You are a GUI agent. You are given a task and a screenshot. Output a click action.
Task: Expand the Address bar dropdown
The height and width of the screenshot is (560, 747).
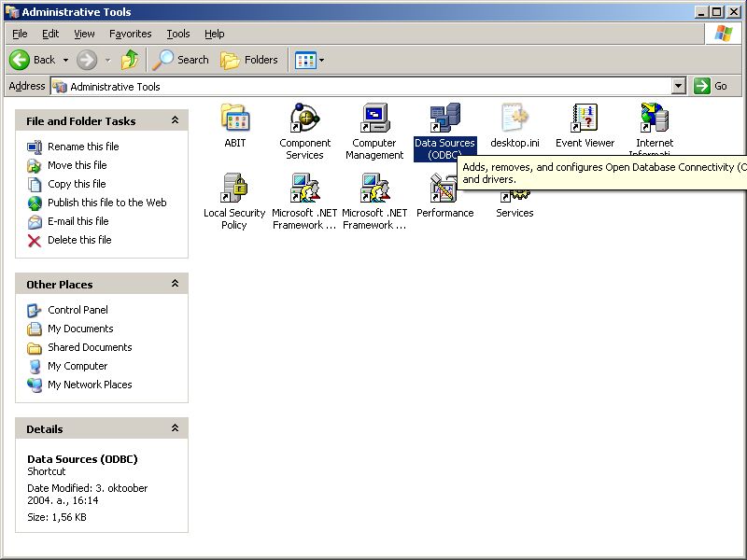click(x=679, y=86)
